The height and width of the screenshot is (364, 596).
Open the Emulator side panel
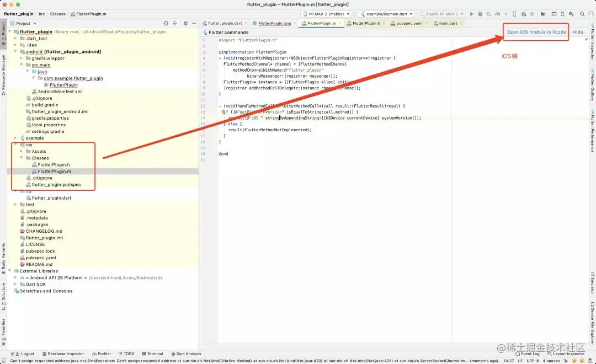[592, 283]
